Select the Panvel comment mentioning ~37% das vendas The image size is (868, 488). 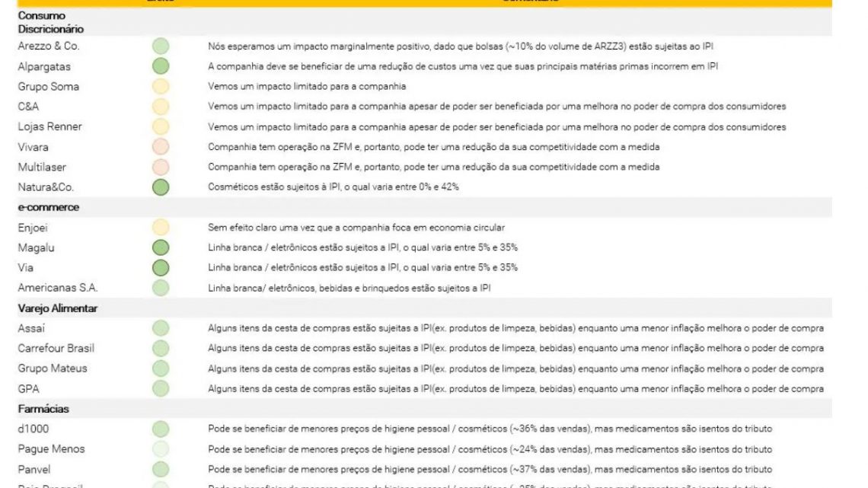tap(490, 469)
